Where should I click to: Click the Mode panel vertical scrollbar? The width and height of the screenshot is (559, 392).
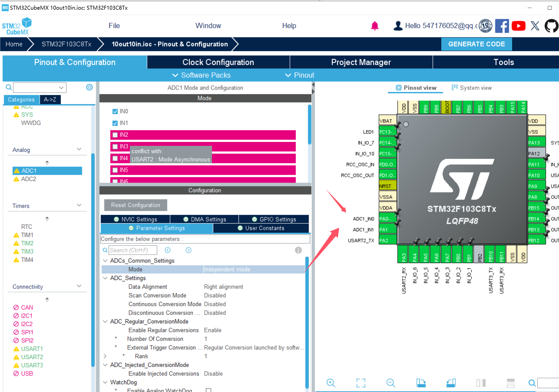tap(310, 125)
